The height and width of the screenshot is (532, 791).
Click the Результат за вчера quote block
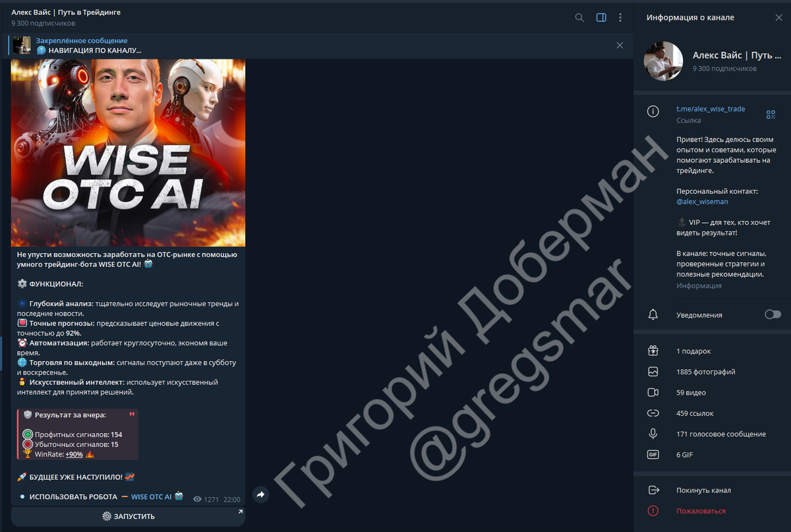point(78,434)
